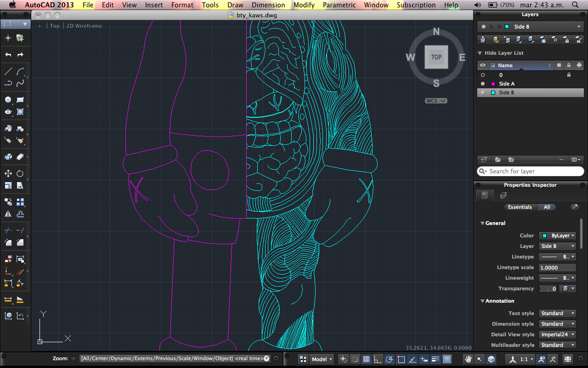Click the Undo arrow in the tool palette
The image size is (588, 368).
pos(8,55)
